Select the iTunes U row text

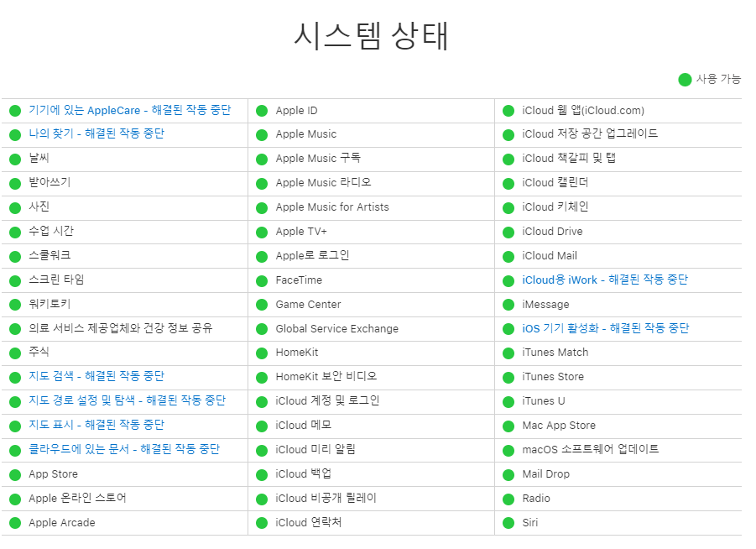coord(544,401)
